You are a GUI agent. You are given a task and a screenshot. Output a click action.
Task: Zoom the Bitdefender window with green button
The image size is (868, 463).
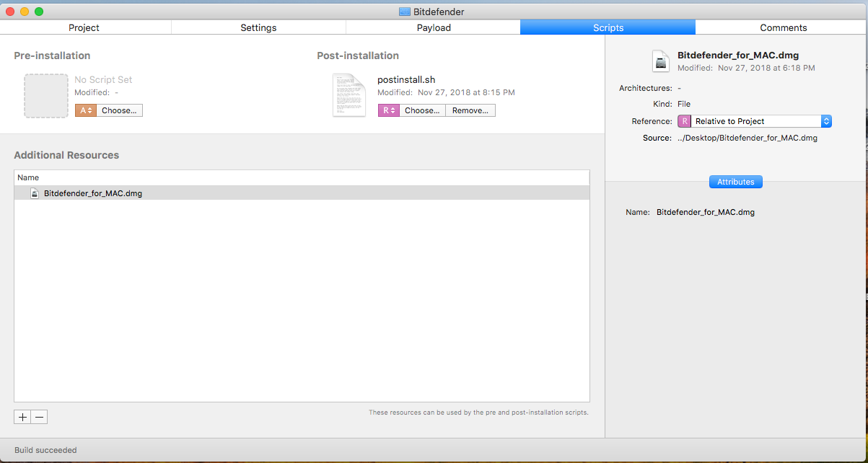point(39,12)
